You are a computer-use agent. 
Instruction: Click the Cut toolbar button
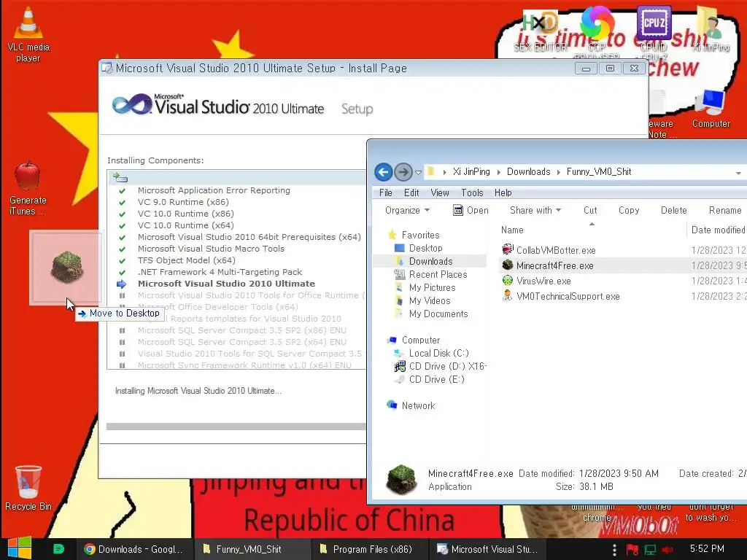coord(589,210)
